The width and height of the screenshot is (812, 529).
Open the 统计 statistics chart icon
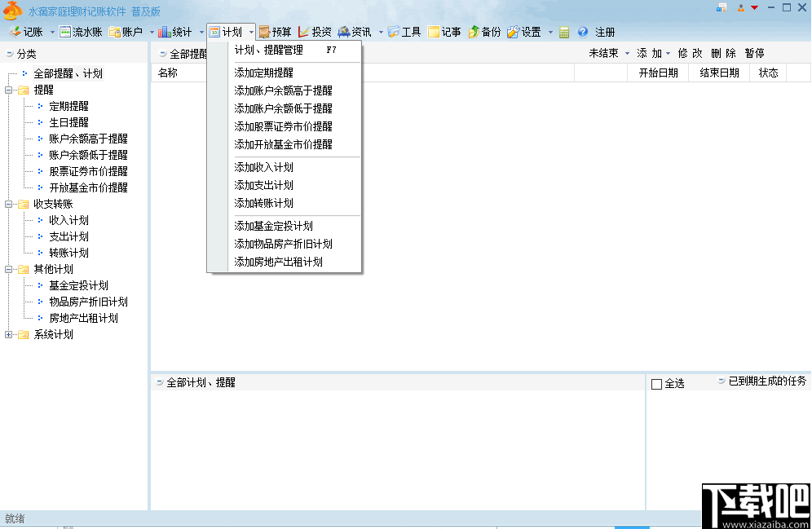[x=165, y=32]
